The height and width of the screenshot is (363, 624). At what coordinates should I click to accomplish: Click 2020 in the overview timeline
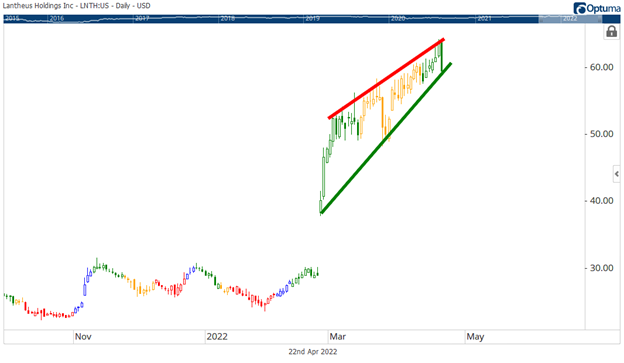(398, 18)
